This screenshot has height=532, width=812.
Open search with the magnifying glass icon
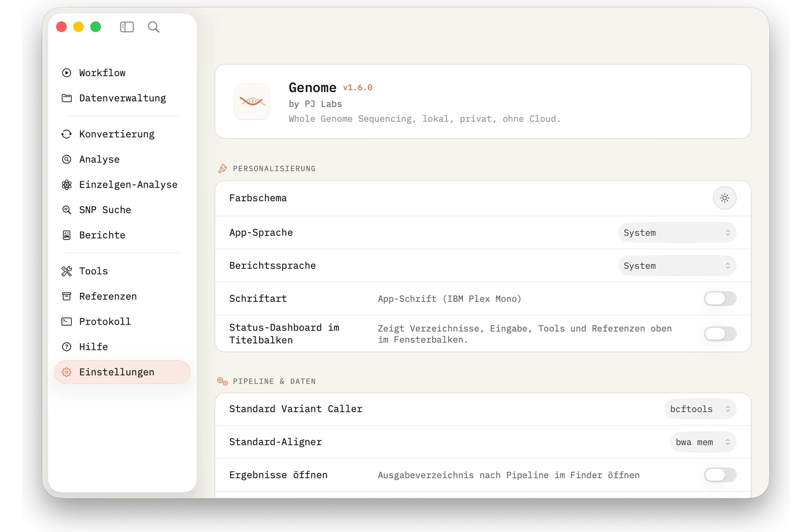153,27
